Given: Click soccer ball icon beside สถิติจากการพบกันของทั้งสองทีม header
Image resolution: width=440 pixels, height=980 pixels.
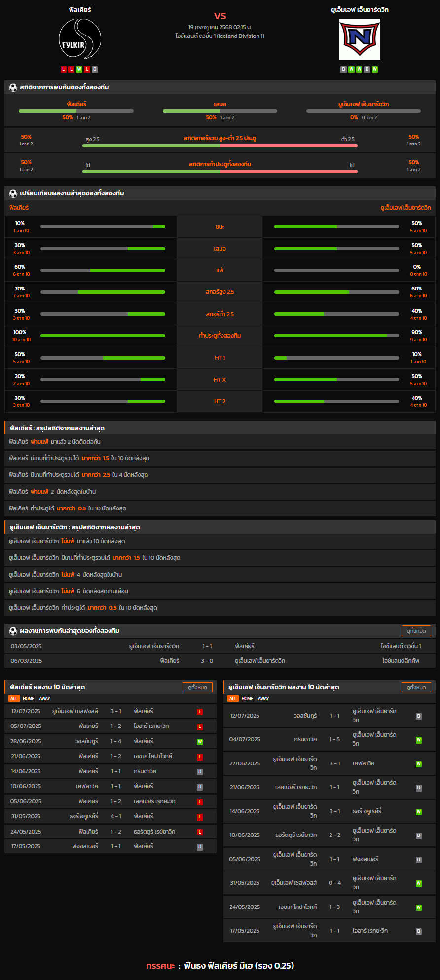Looking at the screenshot, I should (x=13, y=87).
